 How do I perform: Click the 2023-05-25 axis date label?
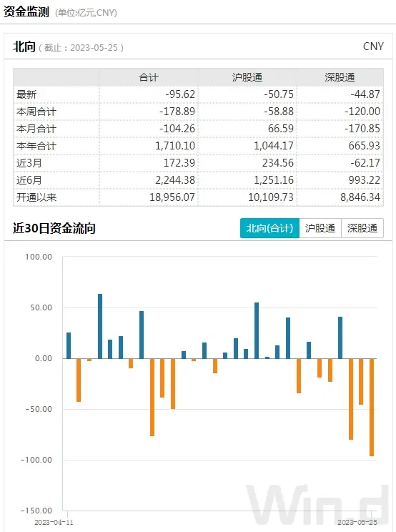tap(357, 522)
